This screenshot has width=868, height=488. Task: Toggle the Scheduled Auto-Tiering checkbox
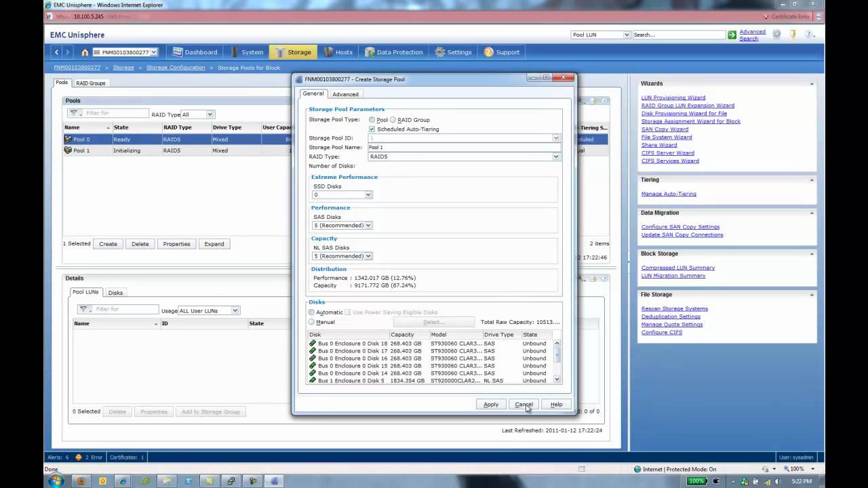coord(372,129)
